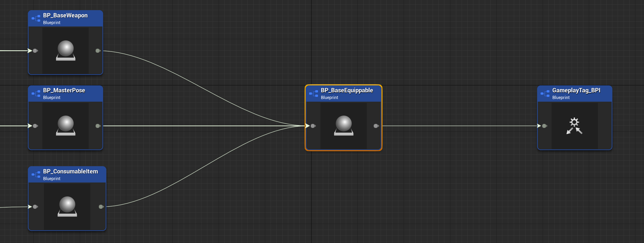Image resolution: width=644 pixels, height=243 pixels.
Task: Click BP_MasterPose's right output pin
Action: pyautogui.click(x=98, y=126)
